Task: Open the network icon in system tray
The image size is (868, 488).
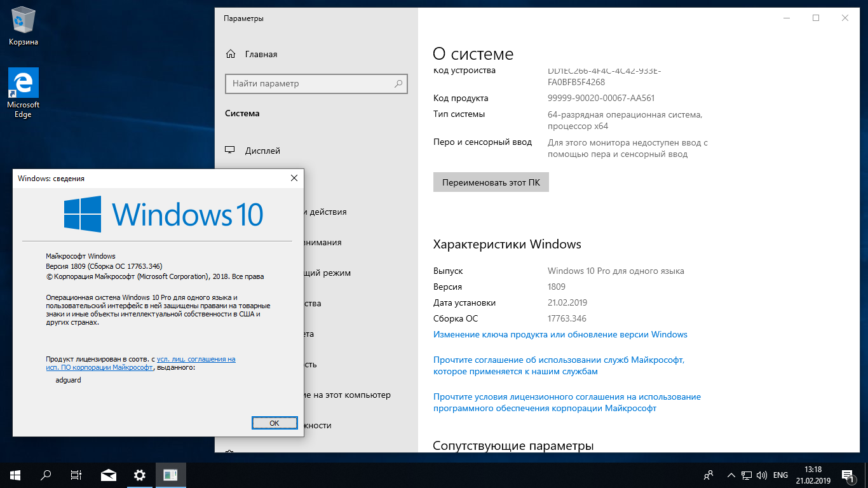Action: click(x=747, y=475)
